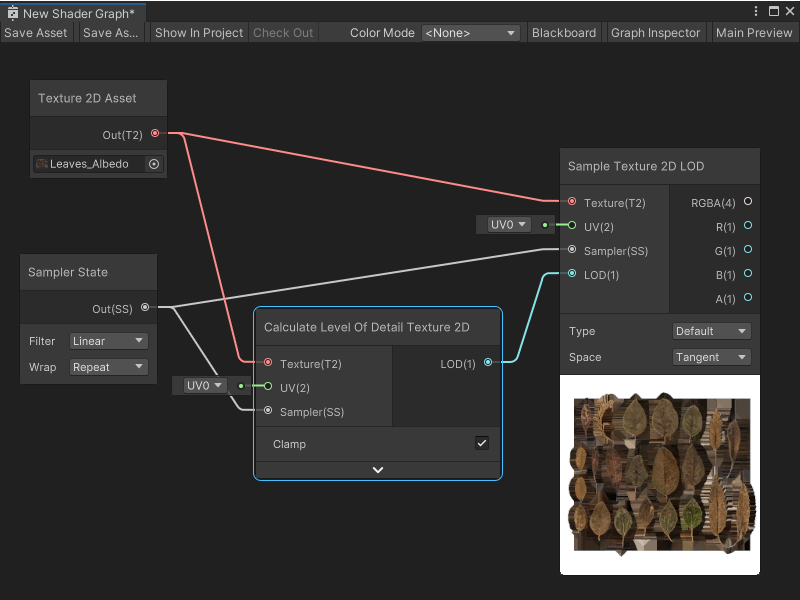Click the Sampler(SS) input port on Calculate node
The width and height of the screenshot is (800, 600).
268,411
